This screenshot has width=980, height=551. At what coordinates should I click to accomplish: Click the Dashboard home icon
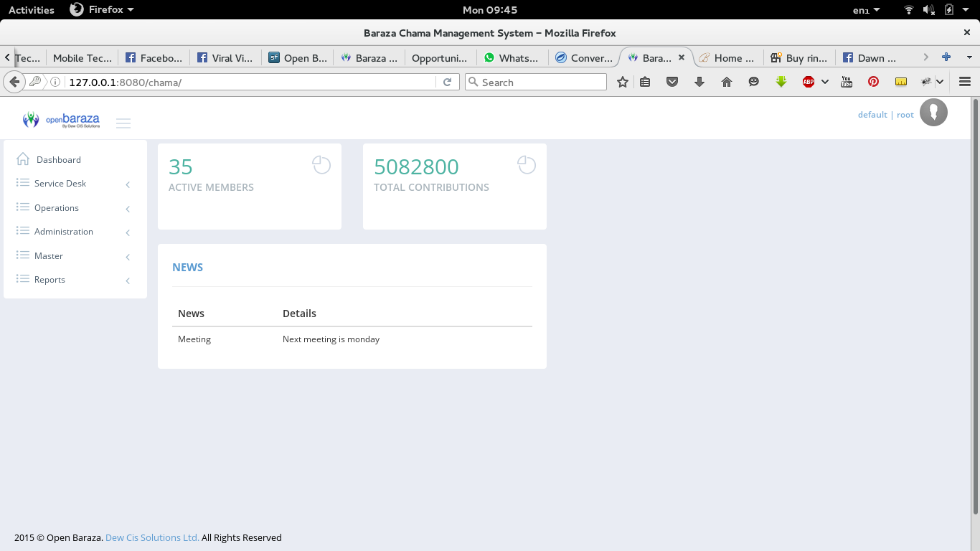tap(22, 159)
